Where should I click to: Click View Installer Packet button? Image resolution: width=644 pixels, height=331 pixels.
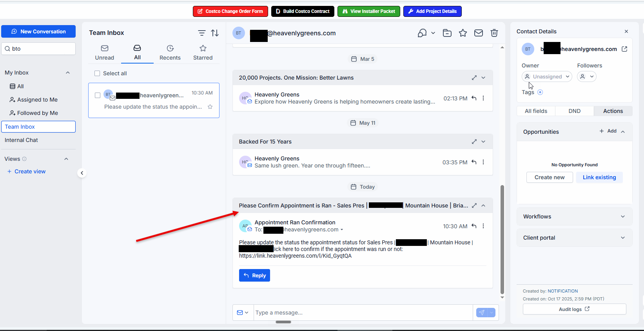click(x=369, y=11)
